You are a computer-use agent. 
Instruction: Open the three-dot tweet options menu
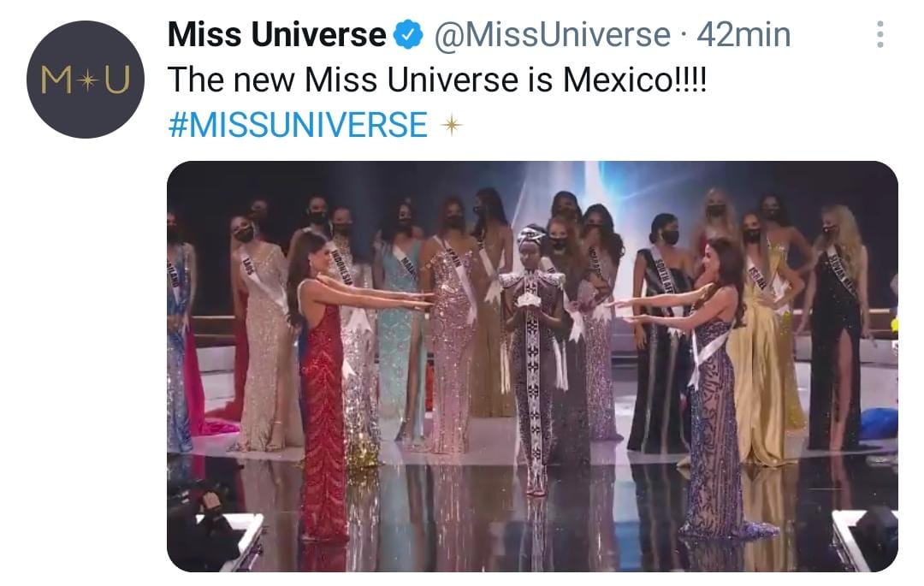pyautogui.click(x=880, y=34)
